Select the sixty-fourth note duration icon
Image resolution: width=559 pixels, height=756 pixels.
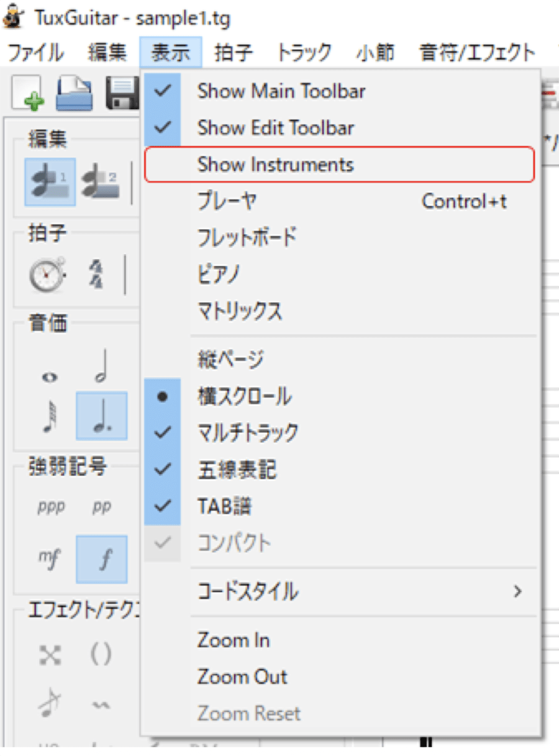click(49, 416)
